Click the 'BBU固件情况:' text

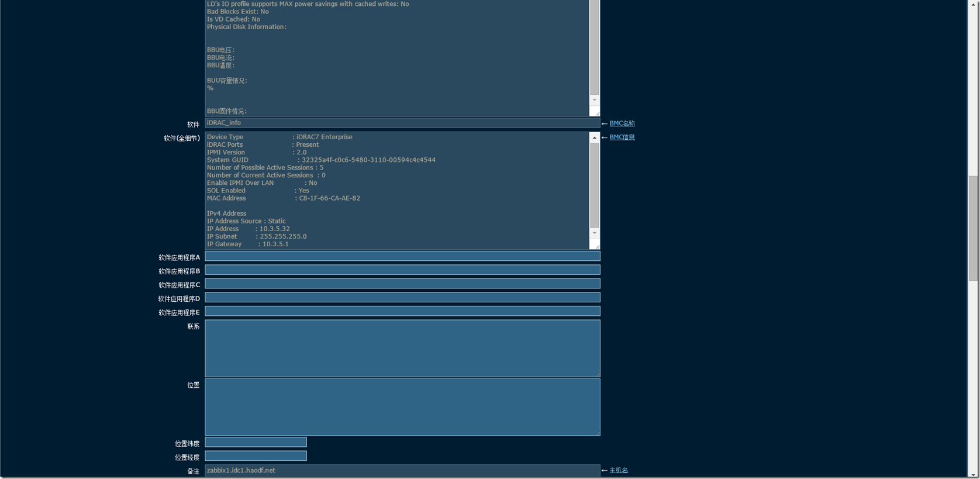(227, 111)
